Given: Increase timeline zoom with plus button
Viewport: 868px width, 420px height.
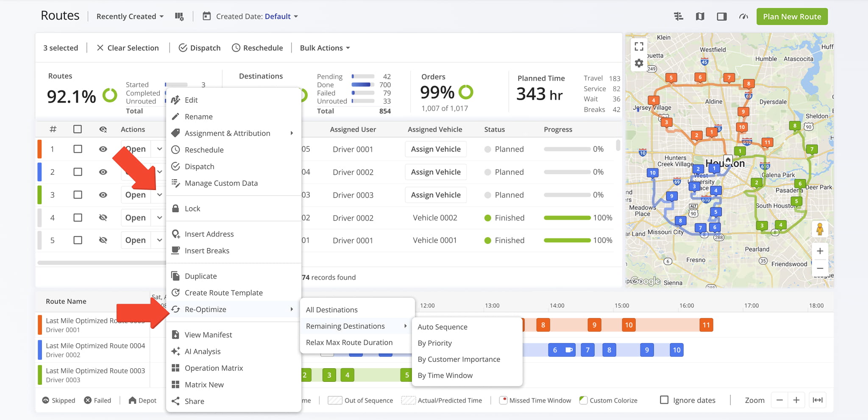Looking at the screenshot, I should pyautogui.click(x=796, y=400).
